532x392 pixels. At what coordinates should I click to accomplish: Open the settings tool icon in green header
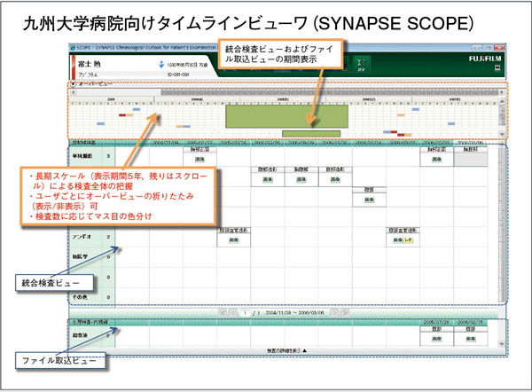[362, 64]
